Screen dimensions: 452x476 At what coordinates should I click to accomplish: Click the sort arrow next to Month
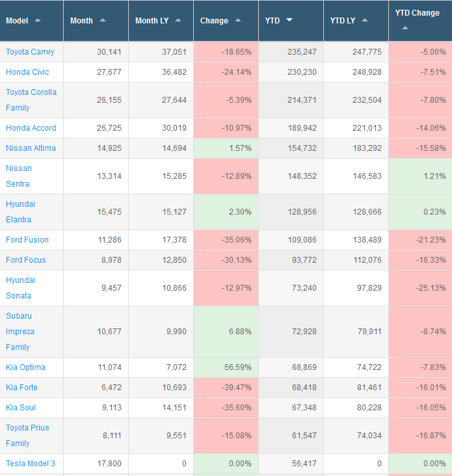coord(103,20)
